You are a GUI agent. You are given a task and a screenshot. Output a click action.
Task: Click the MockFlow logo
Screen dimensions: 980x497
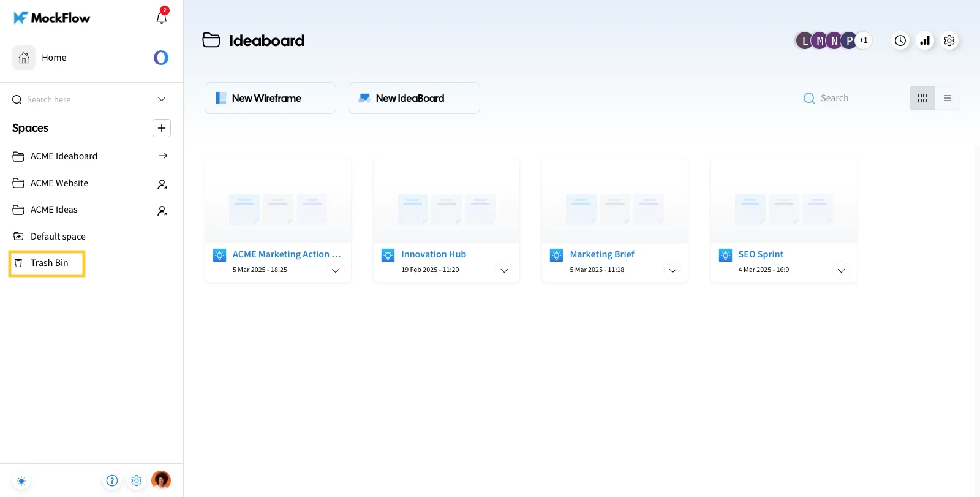[52, 18]
